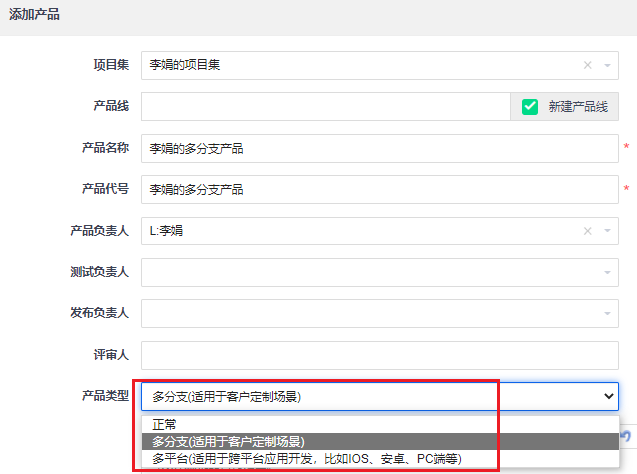Select the 多分支(适用于客户定制场景) option

pyautogui.click(x=380, y=442)
